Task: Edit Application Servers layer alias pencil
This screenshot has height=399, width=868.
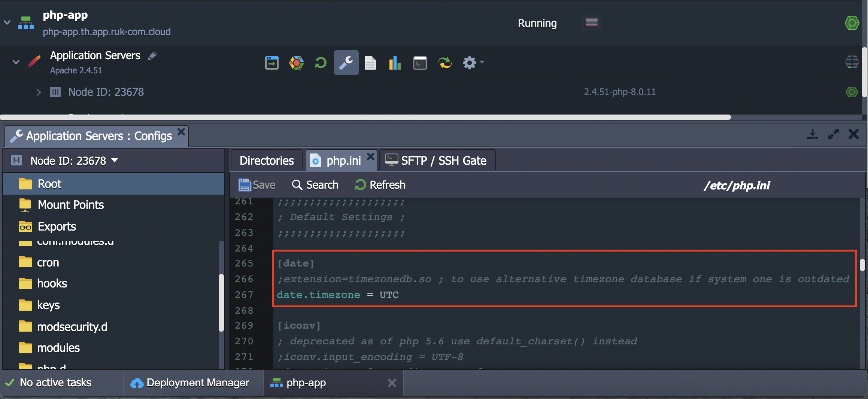Action: [152, 56]
